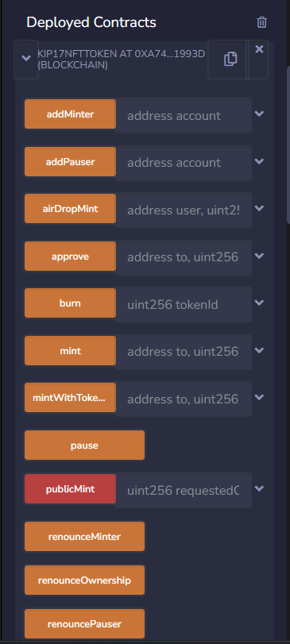Expand the burn function details
The width and height of the screenshot is (290, 644).
[x=259, y=303]
